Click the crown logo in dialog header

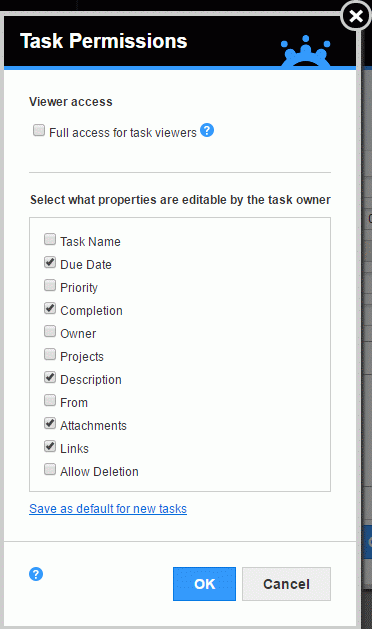click(306, 51)
